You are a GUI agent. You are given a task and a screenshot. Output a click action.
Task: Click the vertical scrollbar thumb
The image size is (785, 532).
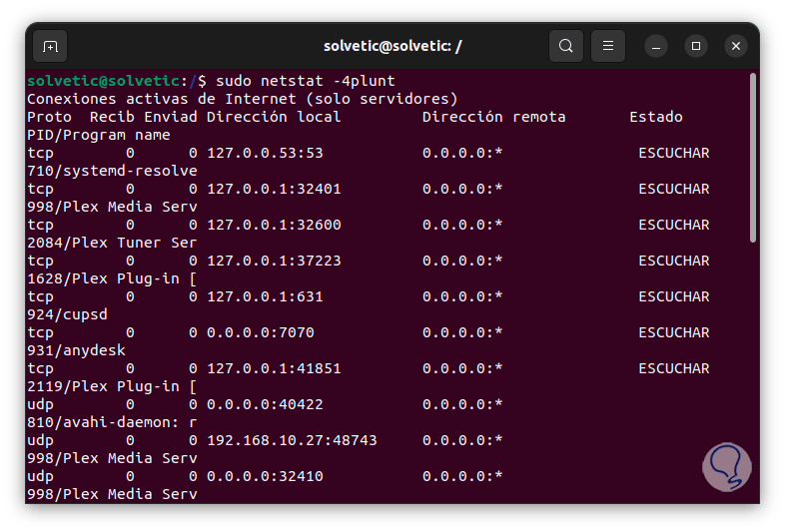pos(752,160)
